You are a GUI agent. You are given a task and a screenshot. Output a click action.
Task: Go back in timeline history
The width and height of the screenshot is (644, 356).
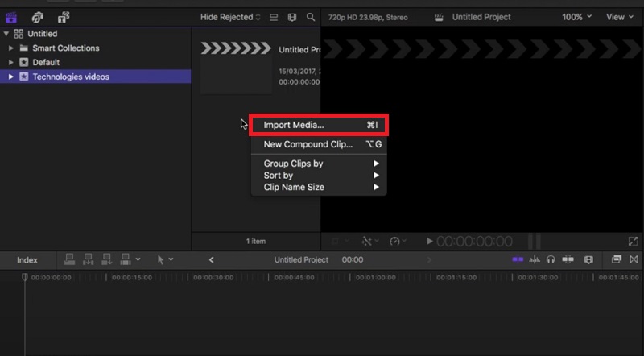[x=211, y=260]
